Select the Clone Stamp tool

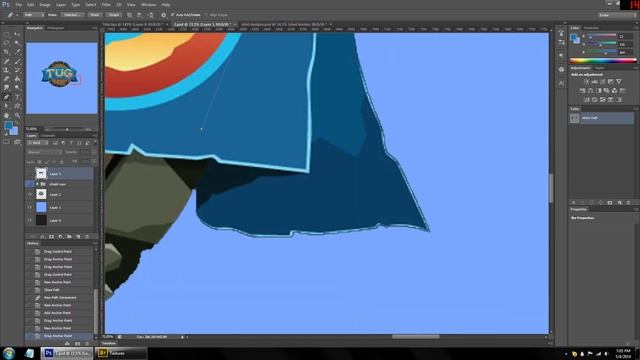[x=7, y=70]
